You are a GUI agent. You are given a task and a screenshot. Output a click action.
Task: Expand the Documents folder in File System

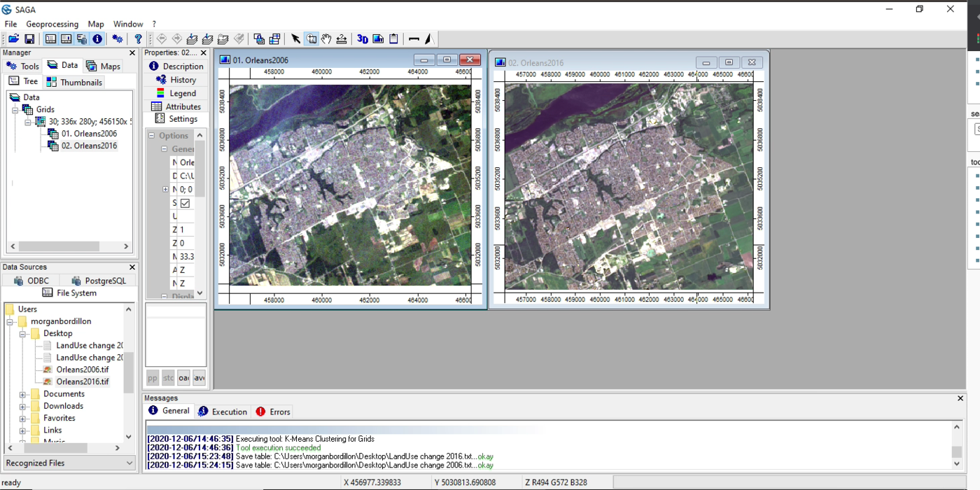[x=24, y=393]
